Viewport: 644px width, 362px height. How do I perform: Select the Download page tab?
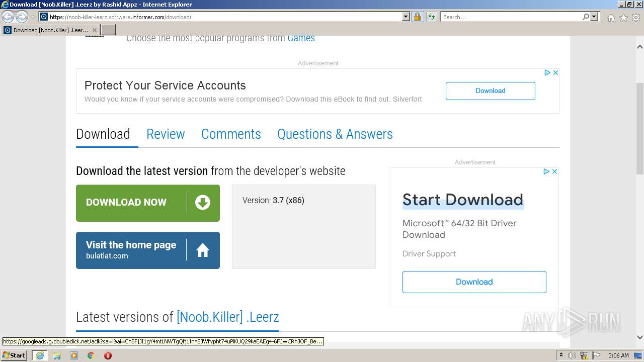coord(103,134)
